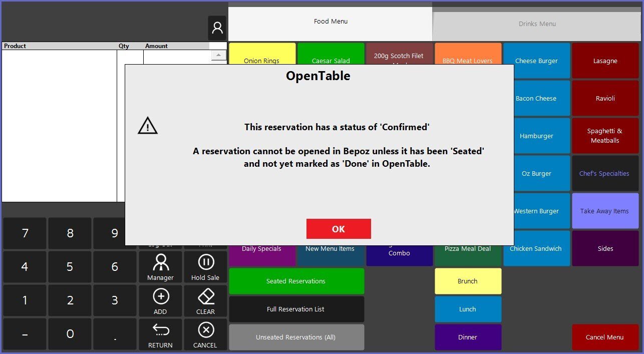Put the sale on Hold Sale
The image size is (644, 354).
click(205, 267)
